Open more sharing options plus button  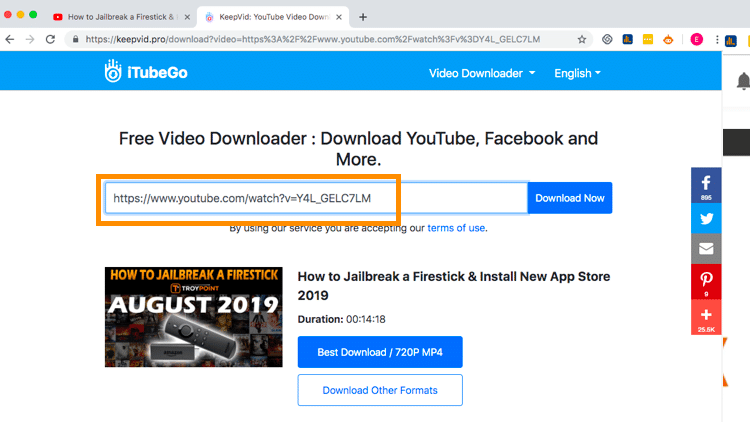pos(706,317)
